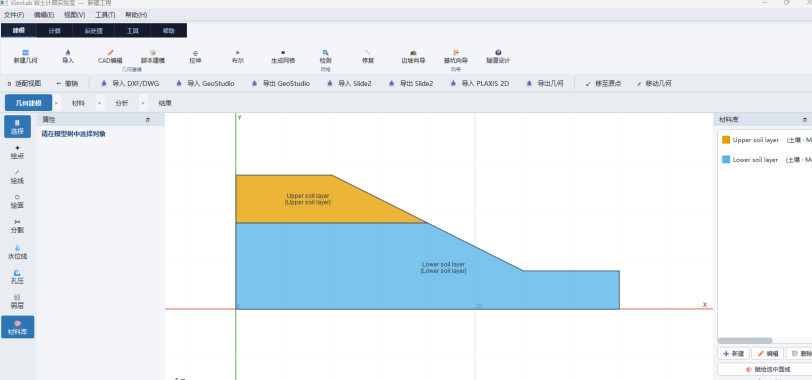Switch to the 帮助 ribbon tab
Viewport: 812px width, 380px height.
tap(169, 31)
